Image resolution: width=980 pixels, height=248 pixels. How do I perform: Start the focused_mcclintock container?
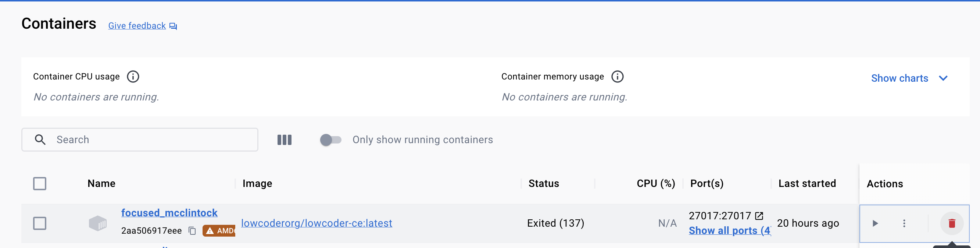875,223
